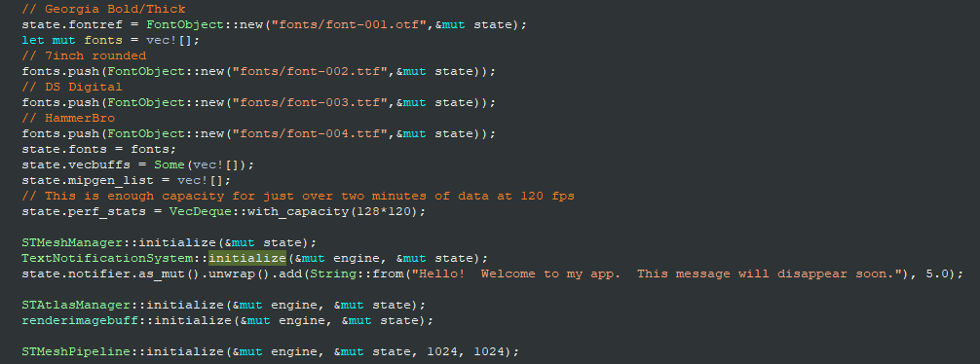This screenshot has width=980, height=364.
Task: Click the STMeshPipeline identifier
Action: (76, 352)
